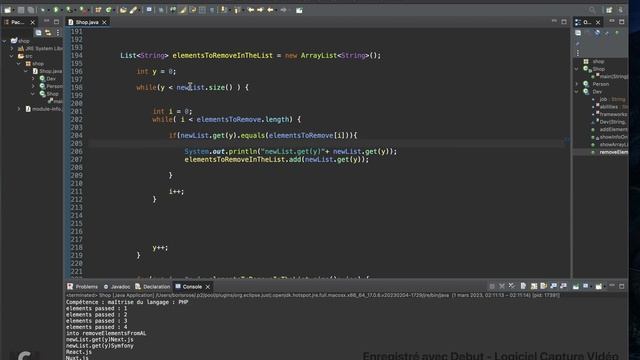Screen dimensions: 640x360
Task: Expand JRE System Library node
Action: (x=12, y=48)
